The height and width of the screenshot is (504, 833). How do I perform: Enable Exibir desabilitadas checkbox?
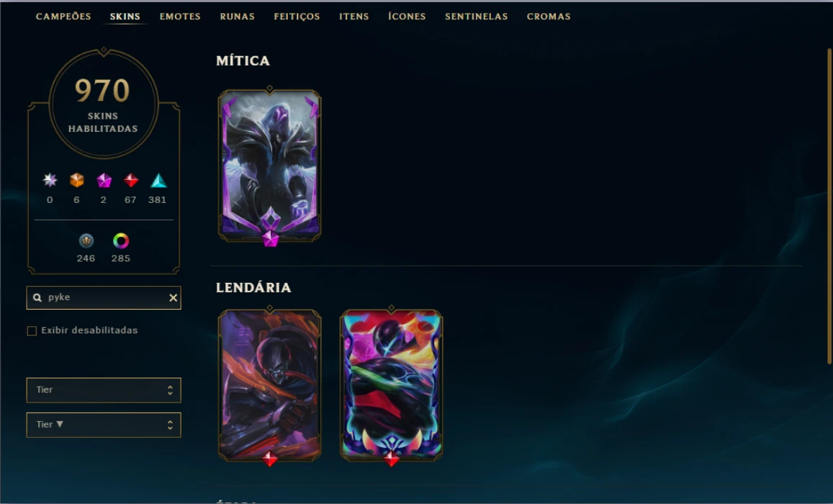click(32, 331)
